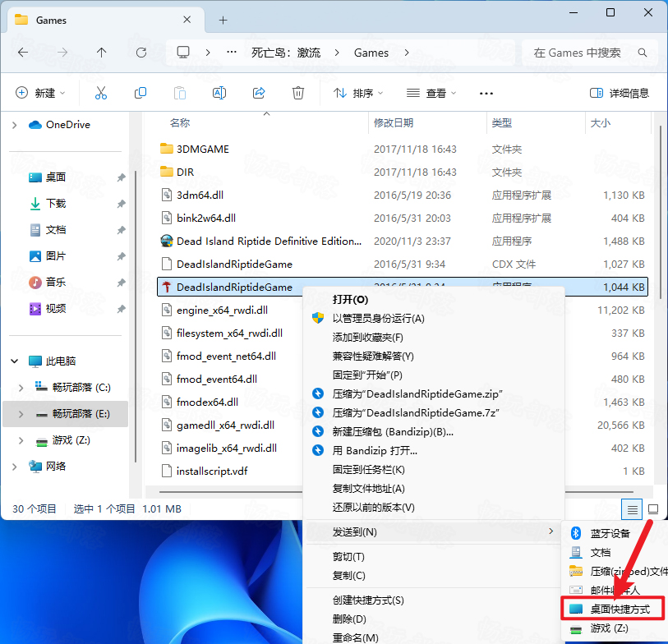Expand the Network tree node
The image size is (668, 644).
[x=15, y=467]
